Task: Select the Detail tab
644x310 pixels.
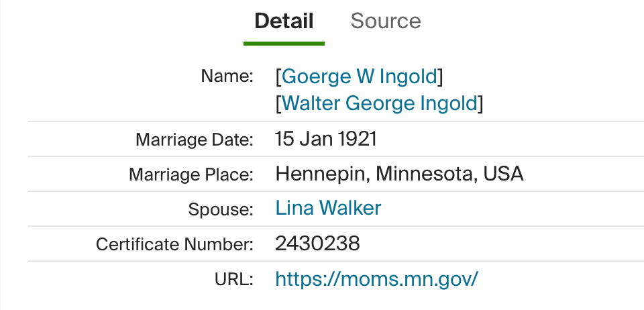Action: (x=284, y=21)
